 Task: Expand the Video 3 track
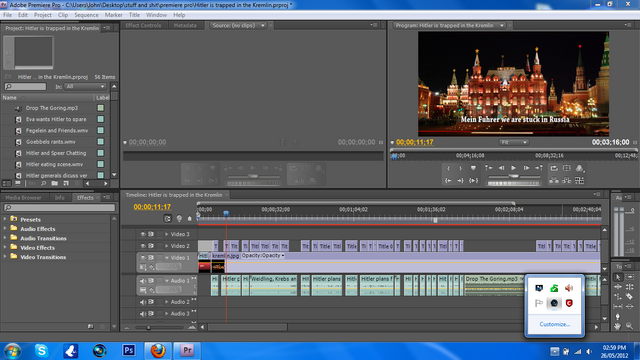167,234
